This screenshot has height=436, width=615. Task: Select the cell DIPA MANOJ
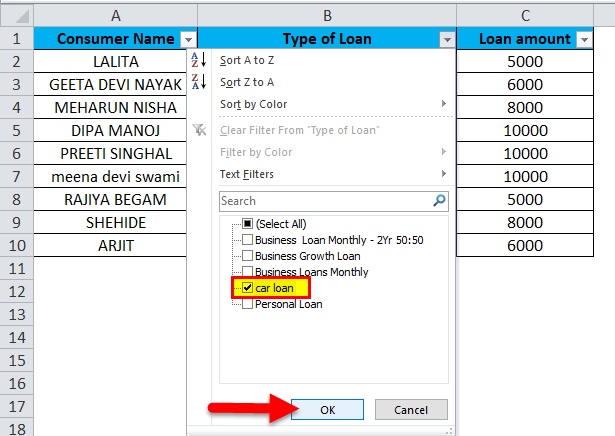point(110,131)
